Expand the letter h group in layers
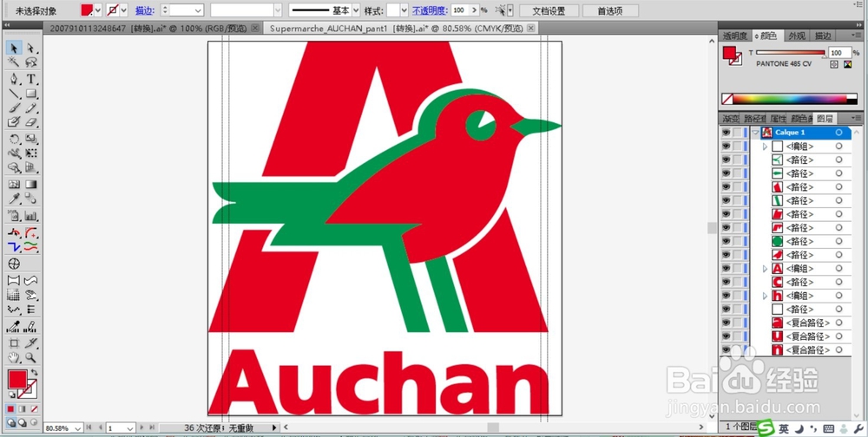 coord(765,296)
